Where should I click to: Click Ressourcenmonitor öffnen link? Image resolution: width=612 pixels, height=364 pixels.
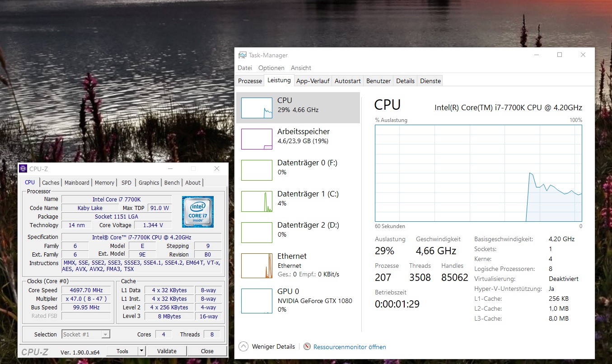(x=350, y=347)
